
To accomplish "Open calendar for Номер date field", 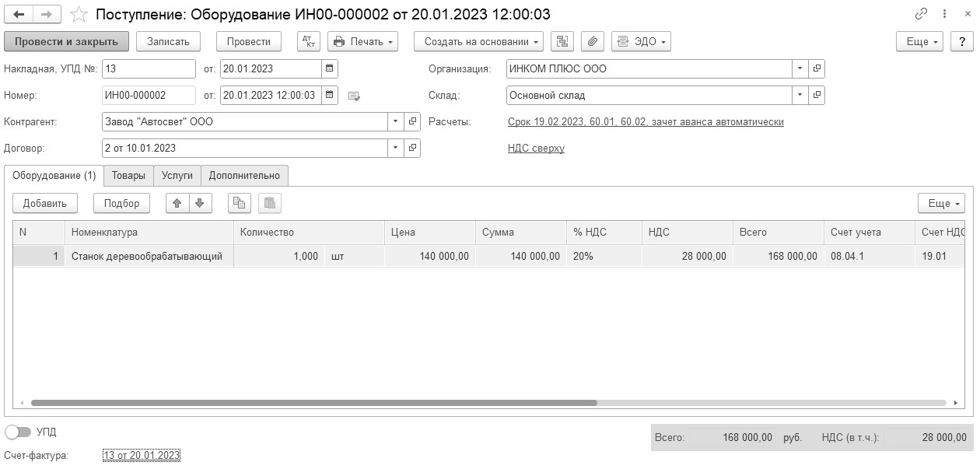I will point(330,95).
